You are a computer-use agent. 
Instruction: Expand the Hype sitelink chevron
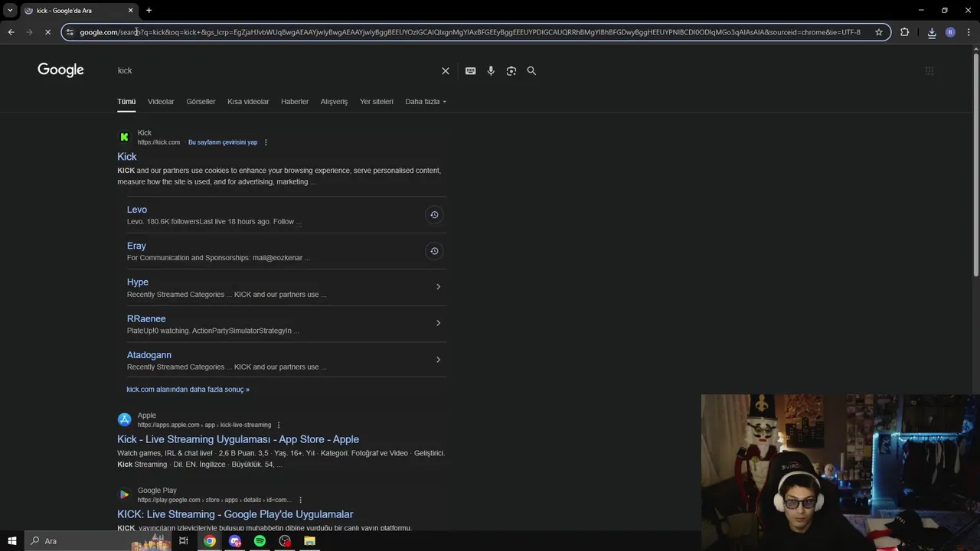click(x=438, y=287)
